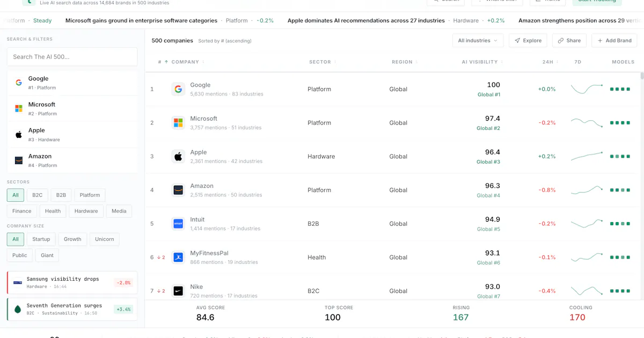Select the All company size chip
Image resolution: width=644 pixels, height=338 pixels.
point(16,239)
